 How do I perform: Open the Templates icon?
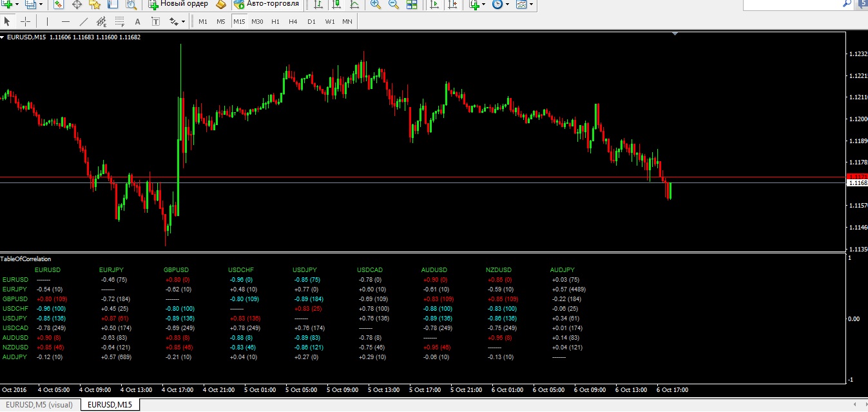click(x=521, y=5)
